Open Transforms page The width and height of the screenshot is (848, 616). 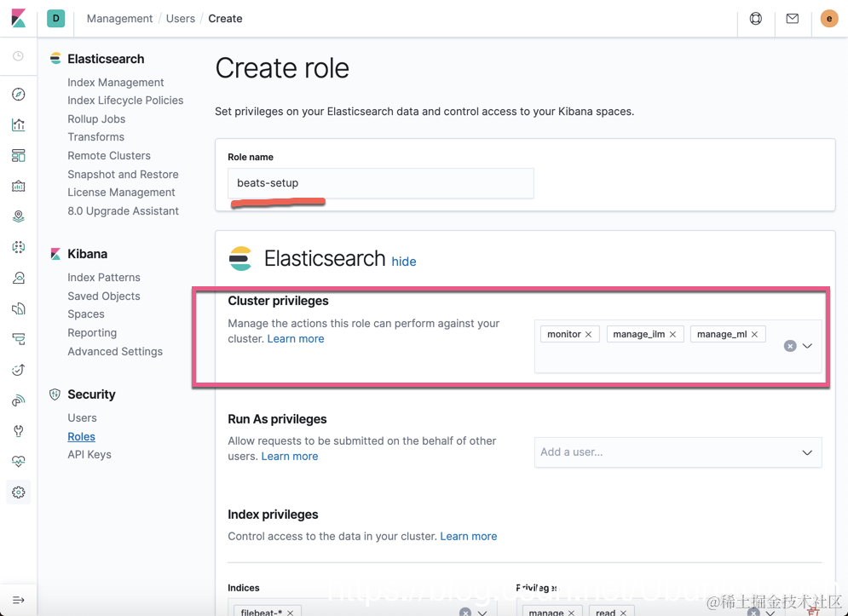click(95, 137)
